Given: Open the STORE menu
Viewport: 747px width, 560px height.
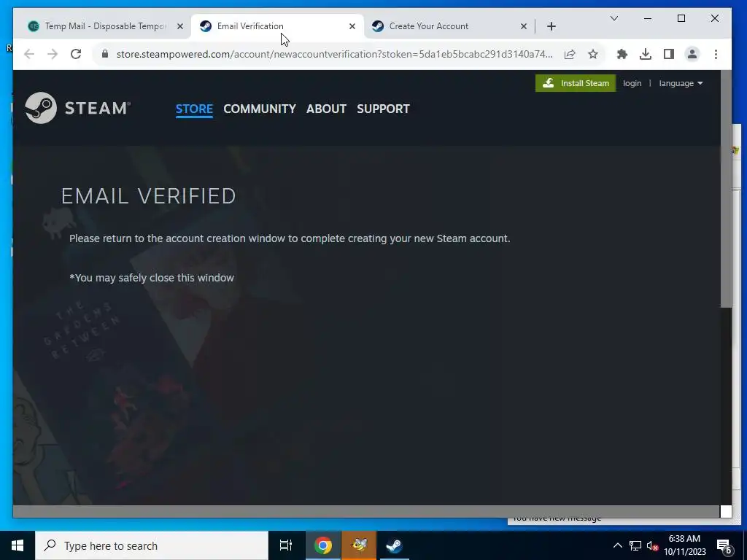Looking at the screenshot, I should [x=194, y=109].
